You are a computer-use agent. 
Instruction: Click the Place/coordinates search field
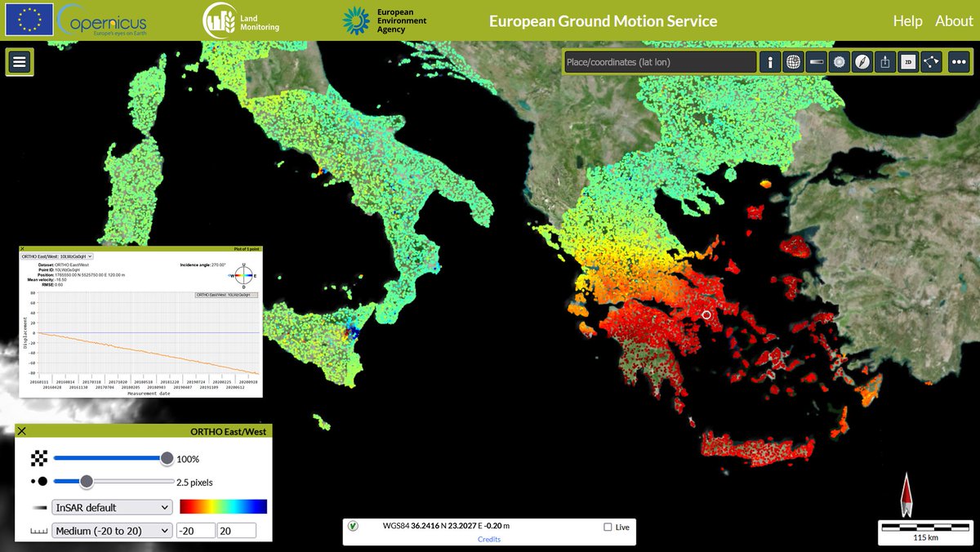(x=660, y=62)
